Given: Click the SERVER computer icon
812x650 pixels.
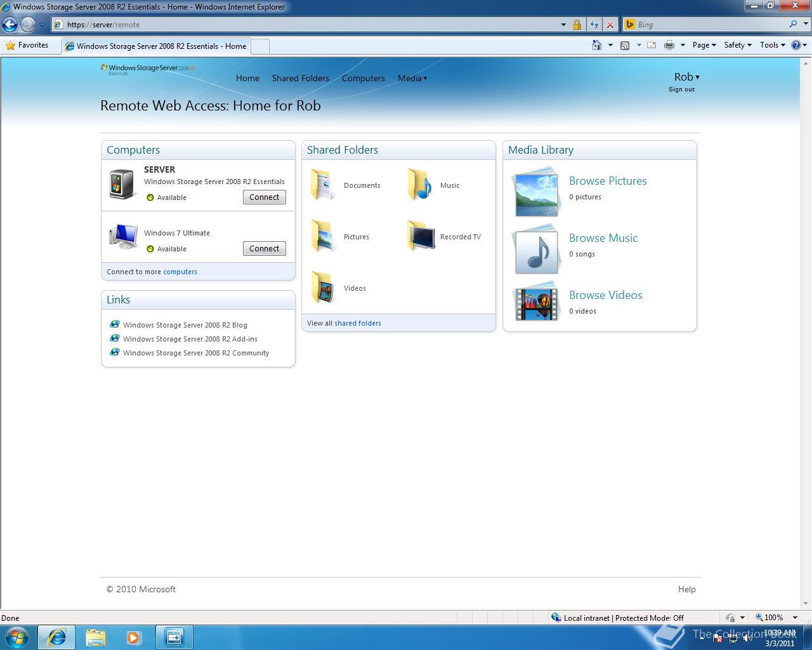Looking at the screenshot, I should (x=123, y=185).
